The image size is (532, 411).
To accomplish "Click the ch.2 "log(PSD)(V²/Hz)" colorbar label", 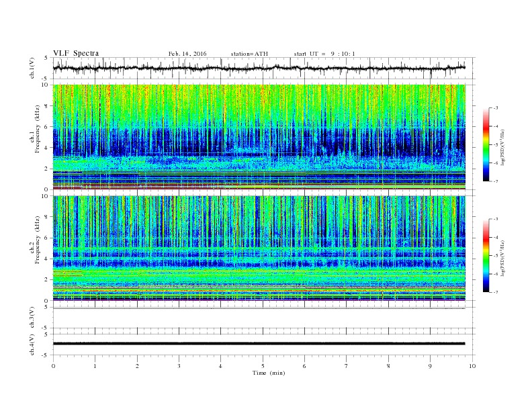I will click(502, 258).
